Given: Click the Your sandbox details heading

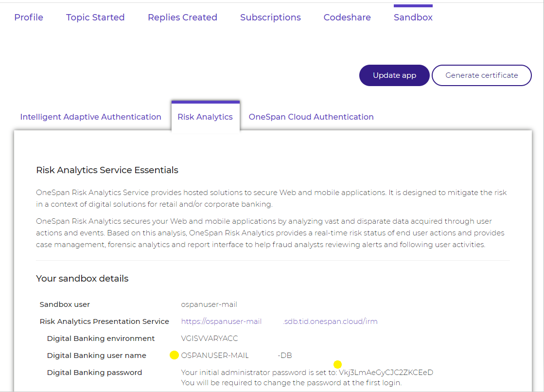Looking at the screenshot, I should coord(82,279).
